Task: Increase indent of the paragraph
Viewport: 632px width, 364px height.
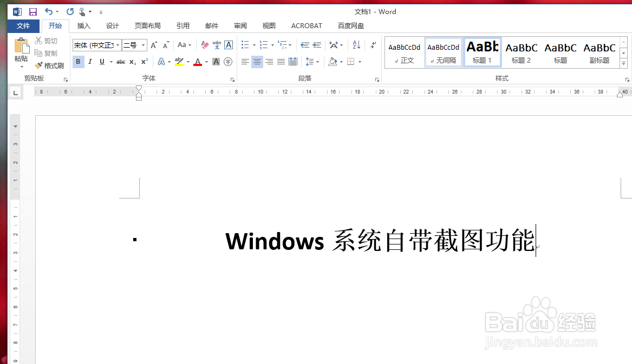Action: point(317,45)
